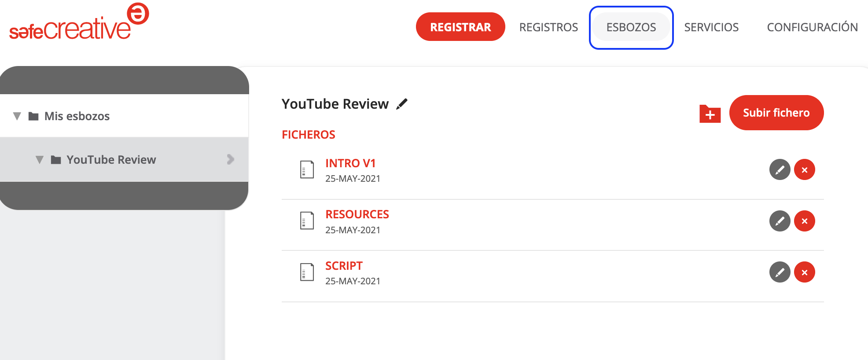Click the rename pencil beside YouTube Review title
The width and height of the screenshot is (868, 360).
[x=402, y=104]
